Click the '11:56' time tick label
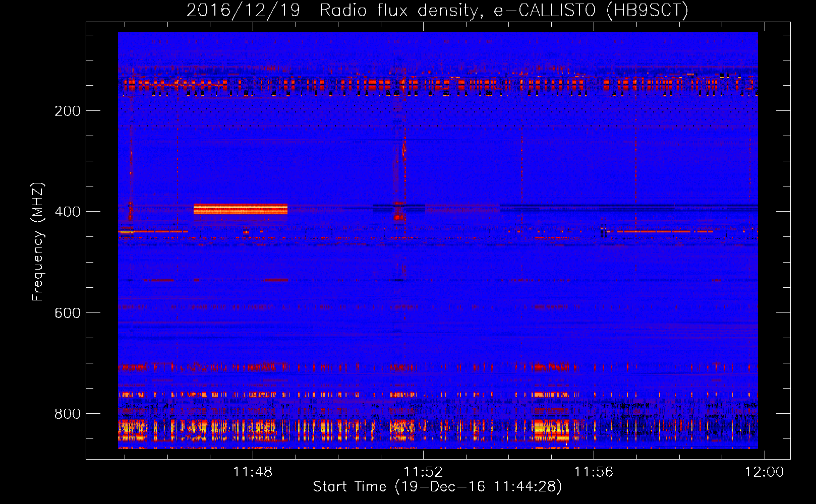816x504 pixels. (x=594, y=472)
